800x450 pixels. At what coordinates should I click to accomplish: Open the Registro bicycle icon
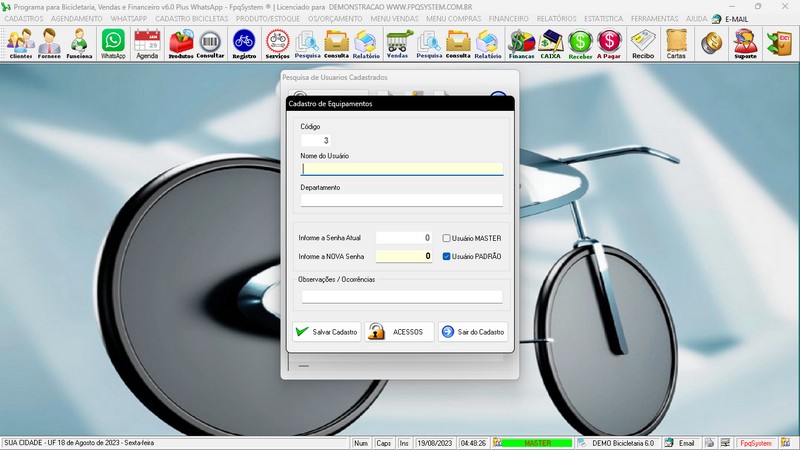click(x=244, y=44)
